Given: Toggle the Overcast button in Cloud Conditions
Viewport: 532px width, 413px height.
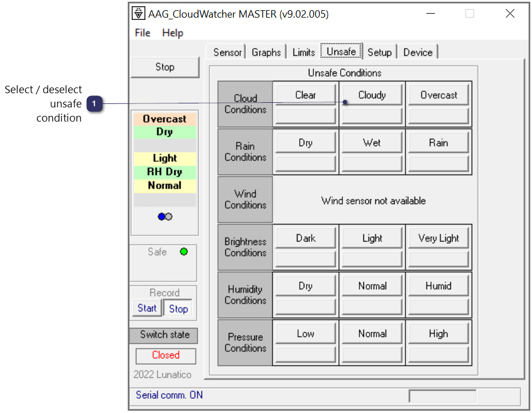Looking at the screenshot, I should click(x=438, y=95).
